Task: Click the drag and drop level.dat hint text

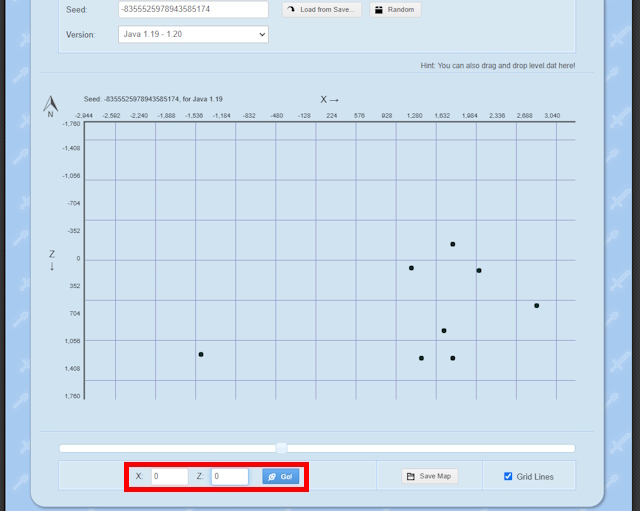Action: 498,66
